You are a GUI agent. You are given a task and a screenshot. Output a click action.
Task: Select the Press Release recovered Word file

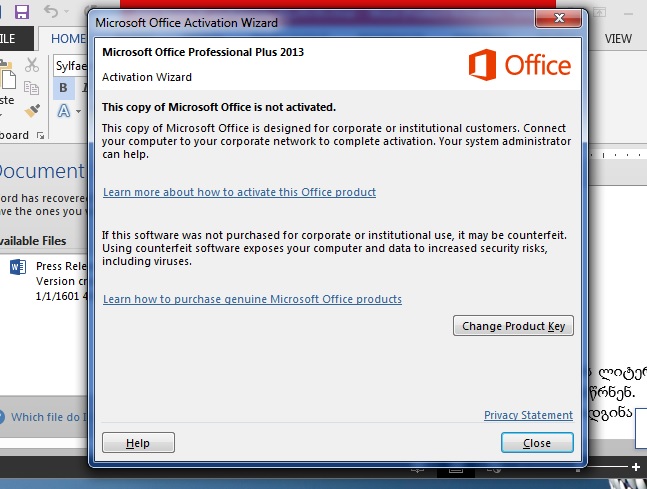pyautogui.click(x=49, y=281)
